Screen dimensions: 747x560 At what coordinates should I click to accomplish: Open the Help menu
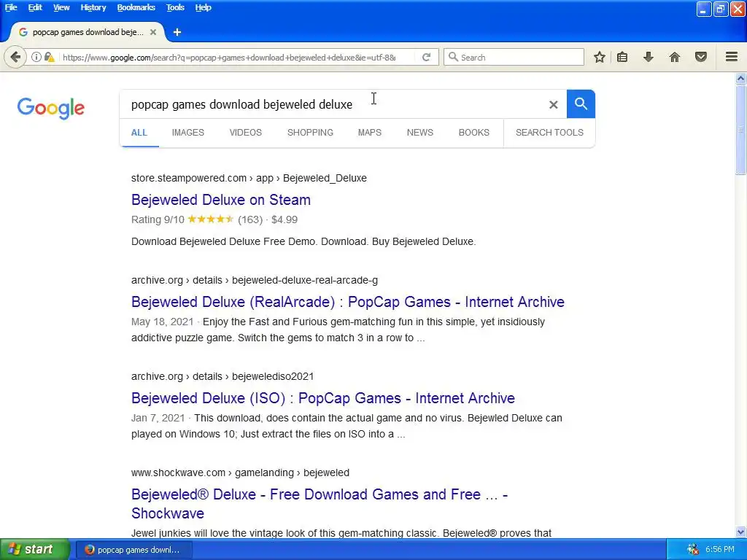(x=203, y=7)
